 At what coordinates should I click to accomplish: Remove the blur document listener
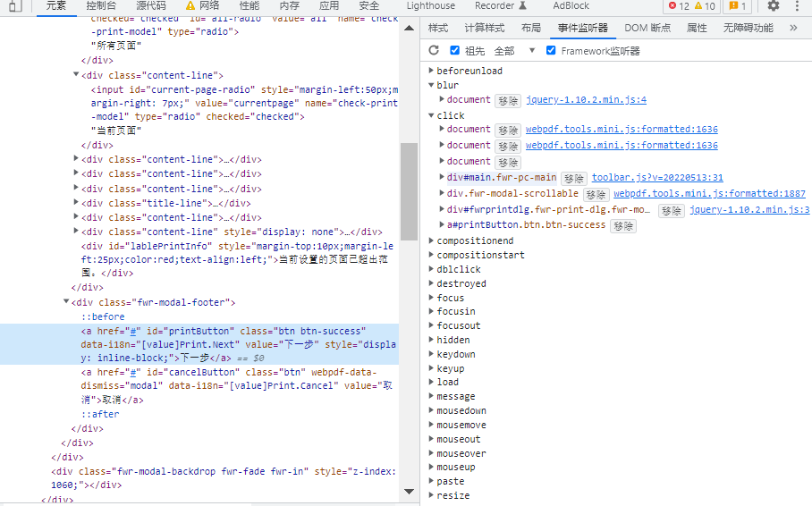[508, 100]
